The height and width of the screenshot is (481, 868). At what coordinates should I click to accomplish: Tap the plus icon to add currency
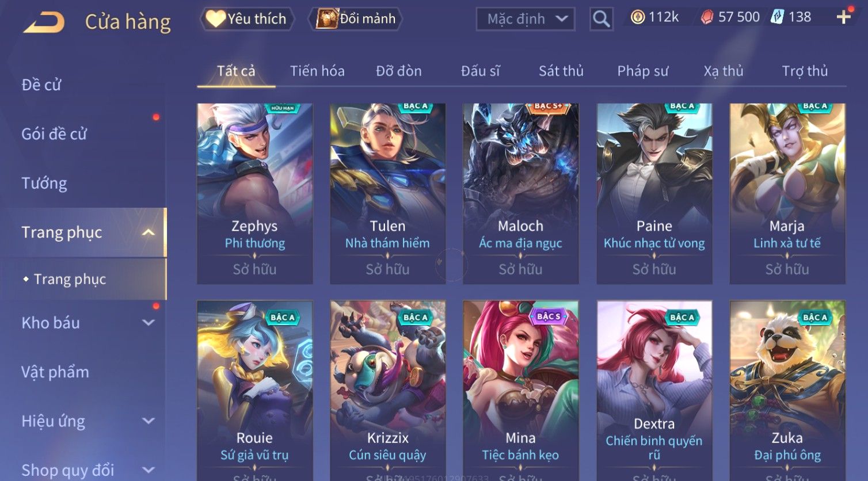pos(844,17)
